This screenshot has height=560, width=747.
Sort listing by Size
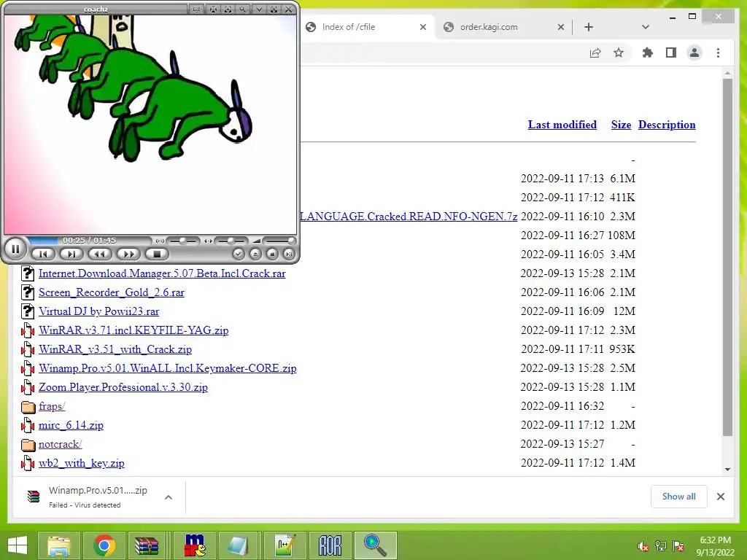(622, 125)
